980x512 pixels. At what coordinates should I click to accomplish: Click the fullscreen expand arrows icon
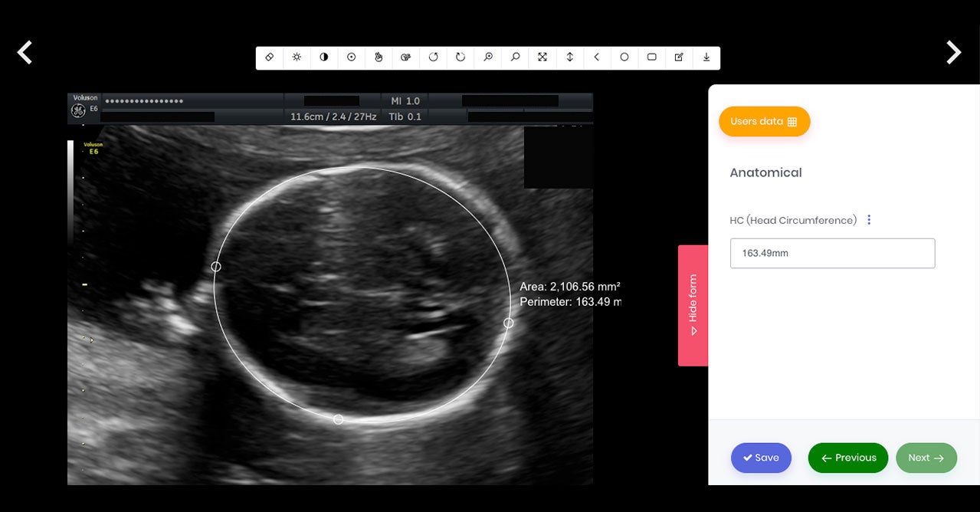[542, 57]
